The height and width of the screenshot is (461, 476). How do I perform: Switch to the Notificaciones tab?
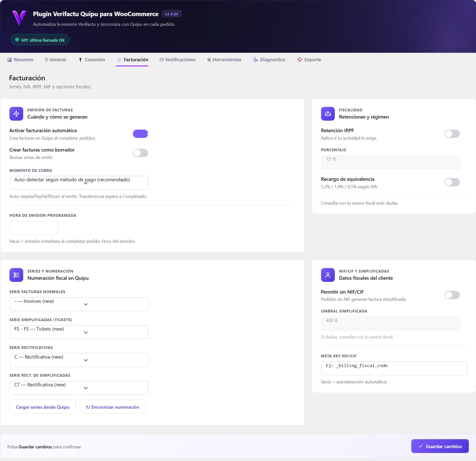(x=178, y=60)
